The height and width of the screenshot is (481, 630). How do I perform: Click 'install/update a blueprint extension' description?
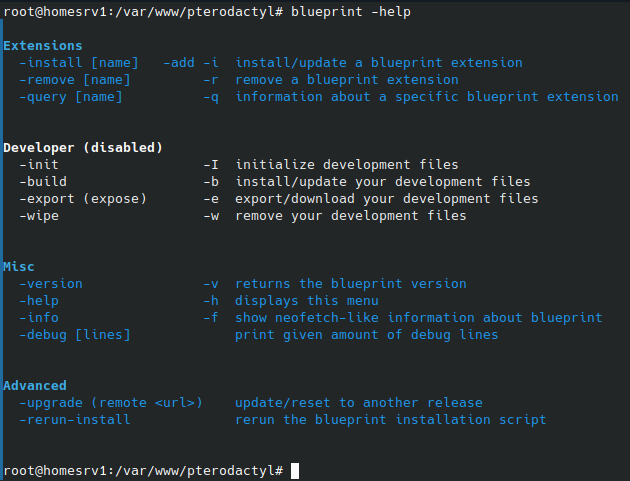379,63
